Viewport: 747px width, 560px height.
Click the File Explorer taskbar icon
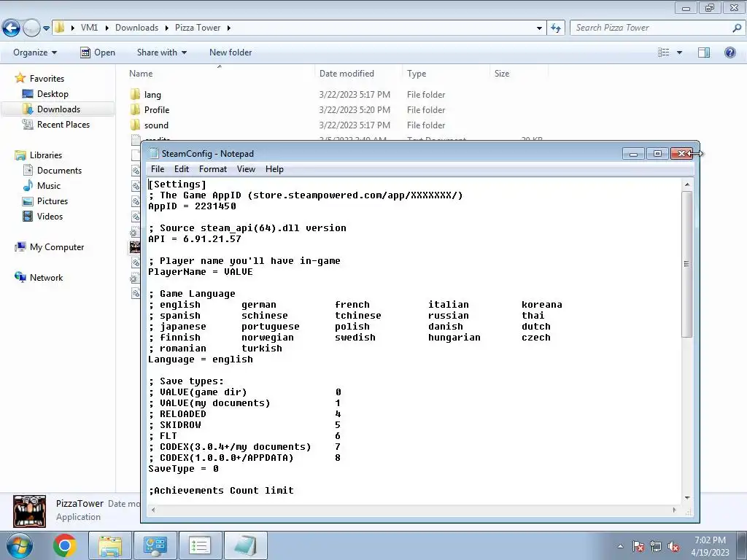110,545
